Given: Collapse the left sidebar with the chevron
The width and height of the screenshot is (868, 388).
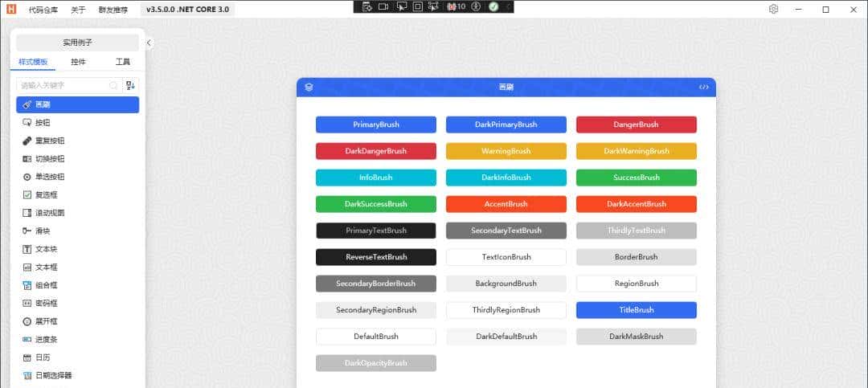Looking at the screenshot, I should pos(149,43).
